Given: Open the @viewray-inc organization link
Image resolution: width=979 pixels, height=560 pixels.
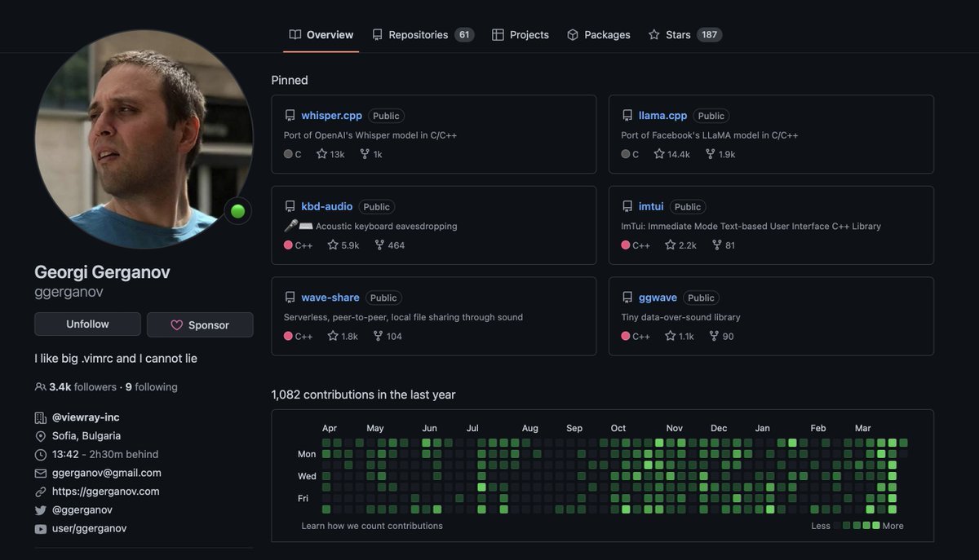Looking at the screenshot, I should 86,417.
